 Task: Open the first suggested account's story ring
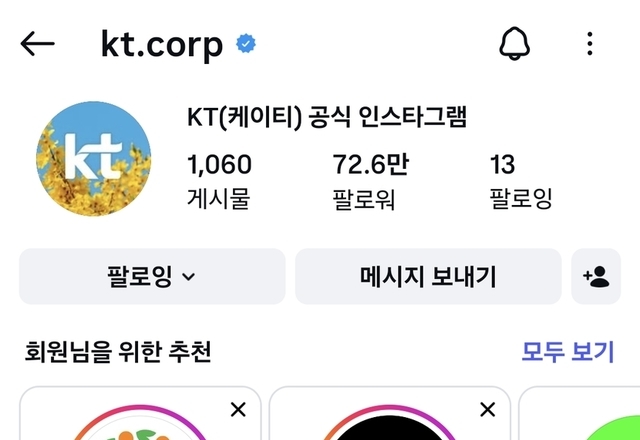coord(140,422)
